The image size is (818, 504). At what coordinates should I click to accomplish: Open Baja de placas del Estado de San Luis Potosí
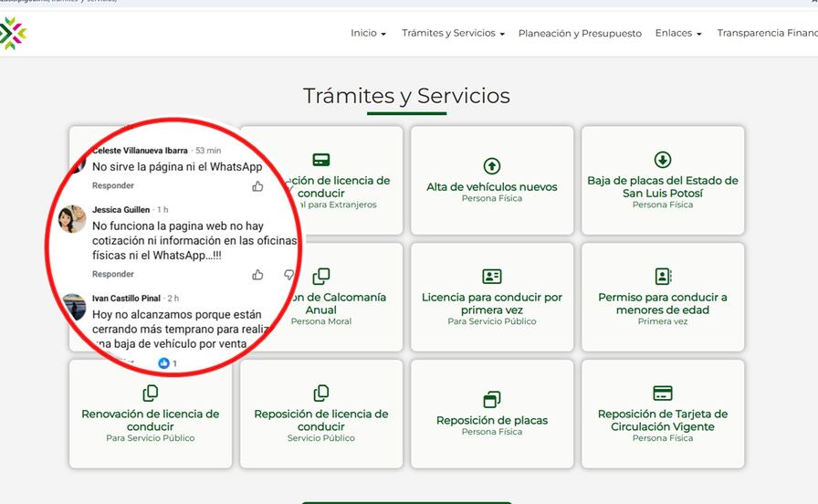(663, 181)
